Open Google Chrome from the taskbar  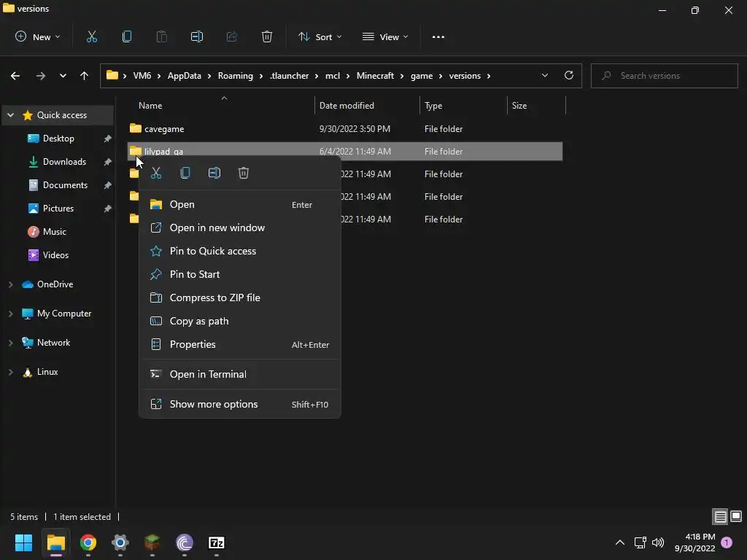pos(88,542)
